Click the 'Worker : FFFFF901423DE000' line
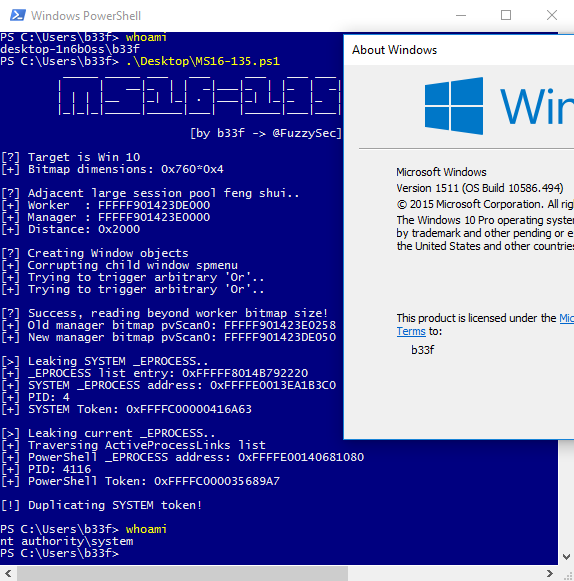574x581 pixels. click(x=106, y=205)
